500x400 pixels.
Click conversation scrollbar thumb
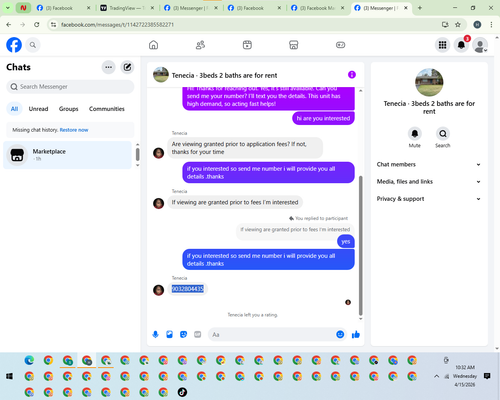click(x=360, y=245)
